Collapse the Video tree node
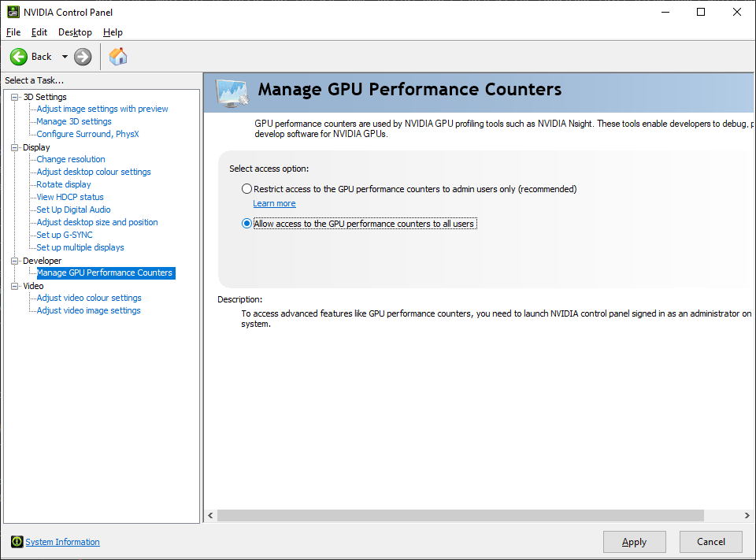 tap(15, 286)
